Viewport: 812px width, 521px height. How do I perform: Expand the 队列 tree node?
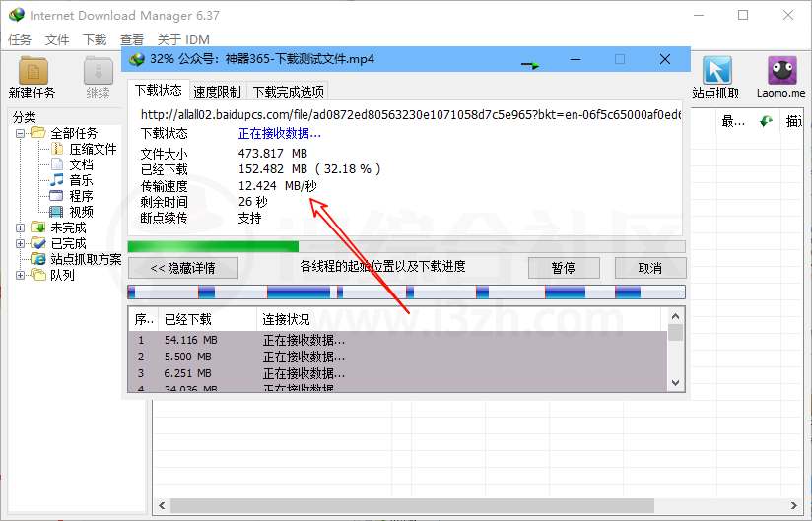coord(20,275)
